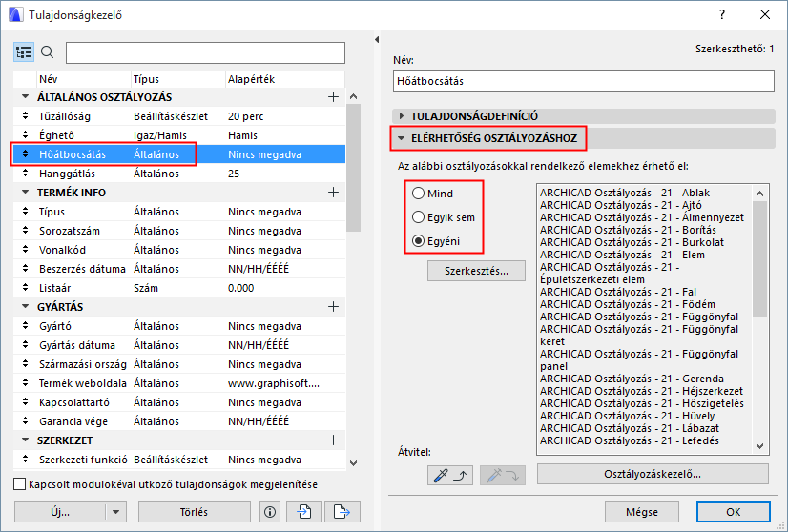The height and width of the screenshot is (532, 788).
Task: Select the Egyik sem radio button
Action: (418, 217)
